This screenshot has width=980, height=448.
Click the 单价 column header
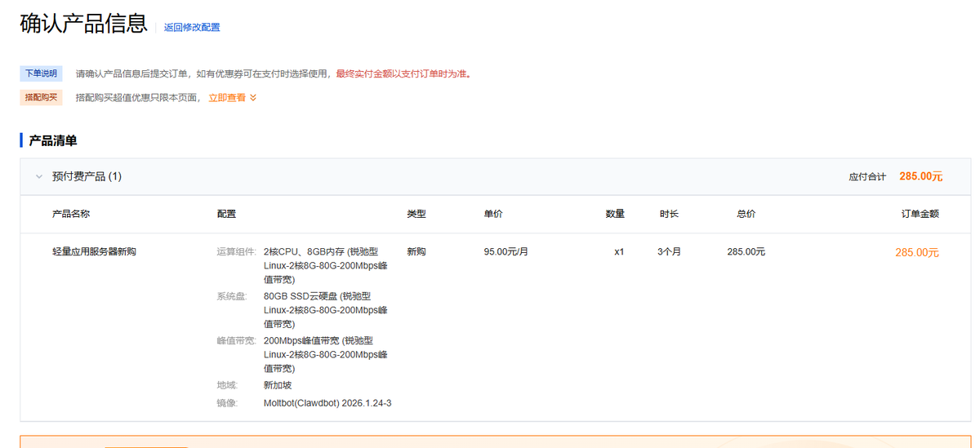click(x=493, y=214)
